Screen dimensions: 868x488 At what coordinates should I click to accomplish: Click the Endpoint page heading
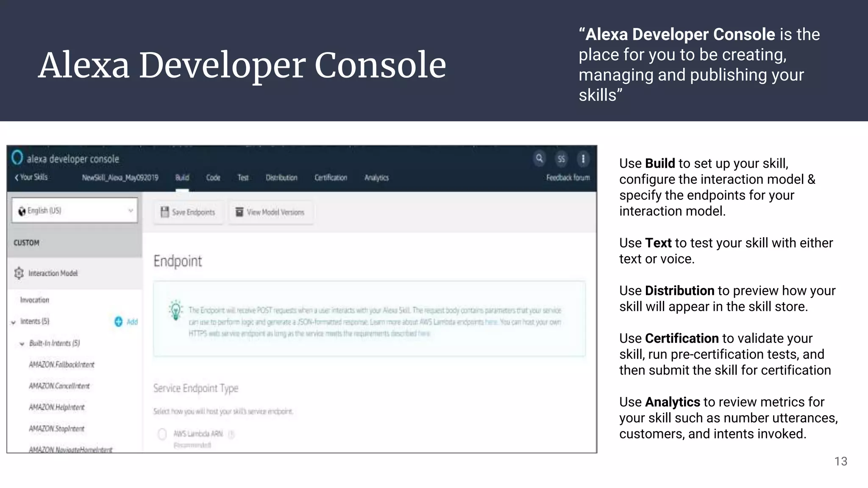[x=178, y=261]
